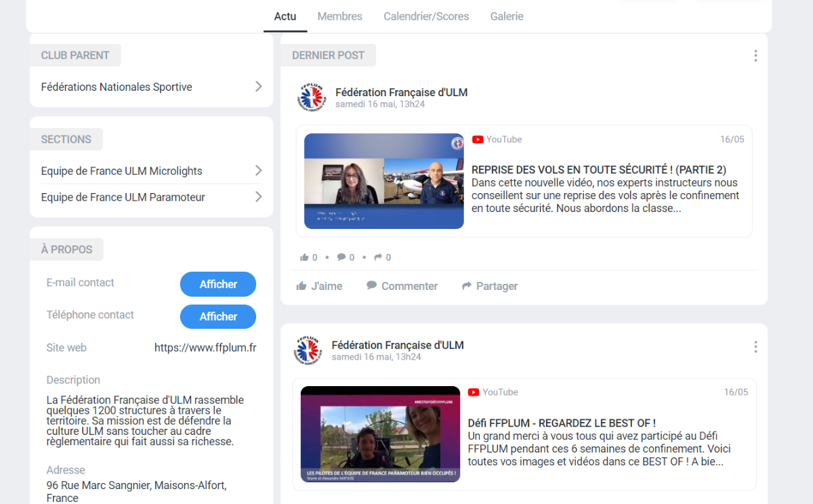Click the DERNIER POST header label

click(328, 56)
